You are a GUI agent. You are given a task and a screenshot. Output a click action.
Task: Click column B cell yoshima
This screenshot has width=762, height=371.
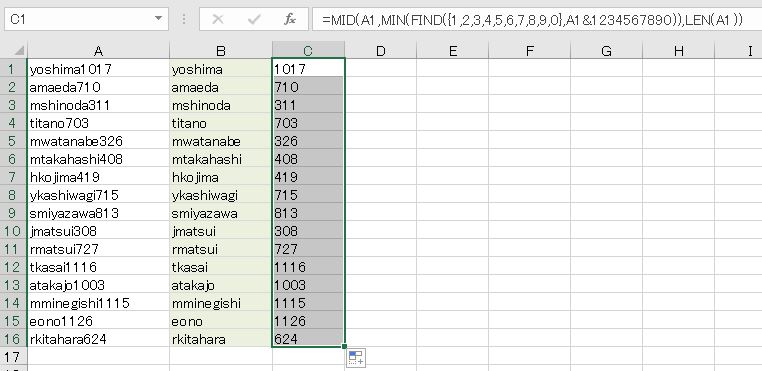coord(221,69)
